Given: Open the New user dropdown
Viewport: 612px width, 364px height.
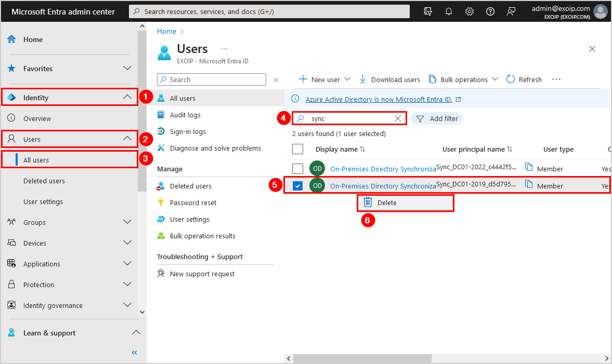Looking at the screenshot, I should (325, 79).
